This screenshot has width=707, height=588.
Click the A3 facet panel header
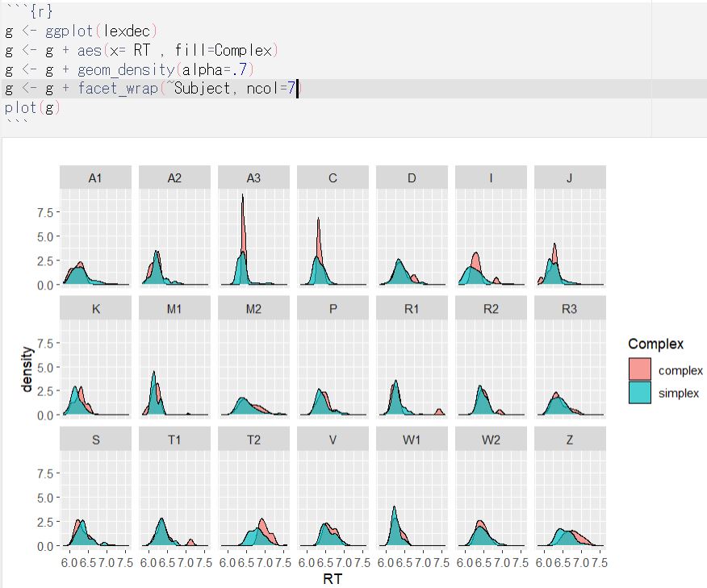(x=253, y=177)
